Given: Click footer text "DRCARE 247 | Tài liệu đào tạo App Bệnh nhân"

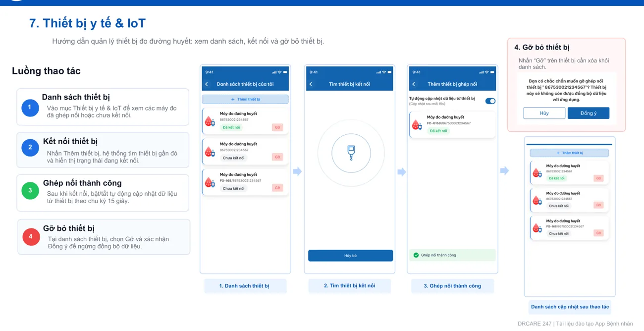Looking at the screenshot, I should tap(575, 324).
